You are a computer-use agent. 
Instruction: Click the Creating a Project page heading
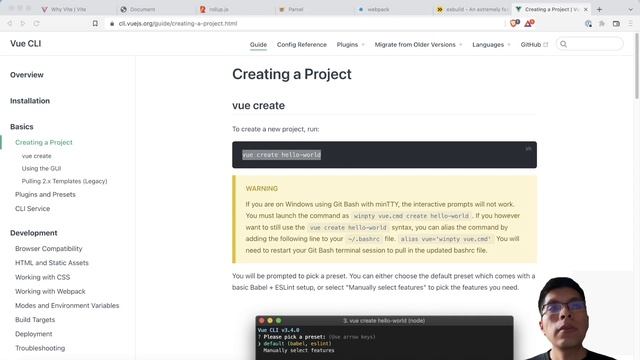click(x=292, y=74)
